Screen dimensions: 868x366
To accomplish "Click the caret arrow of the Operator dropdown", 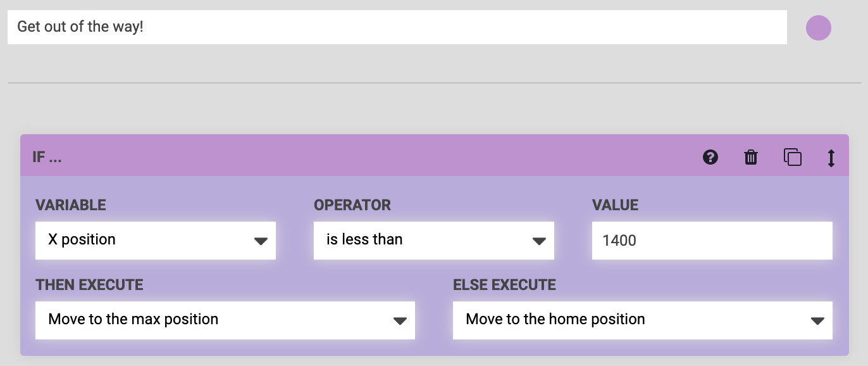I will (x=539, y=241).
